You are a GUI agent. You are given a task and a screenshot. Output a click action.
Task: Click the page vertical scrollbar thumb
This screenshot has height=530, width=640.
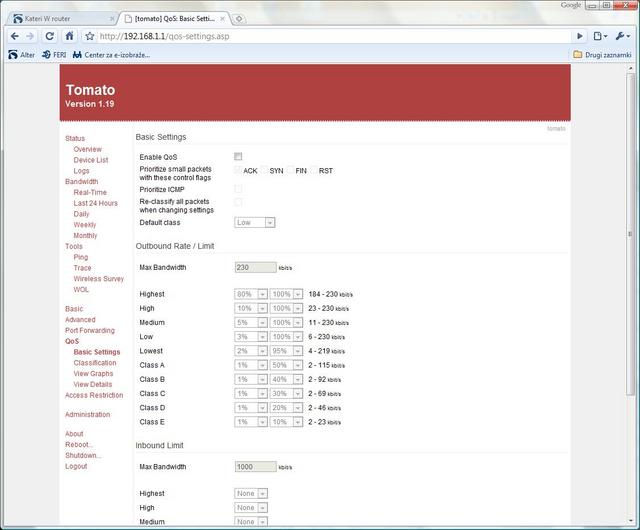tap(630, 234)
